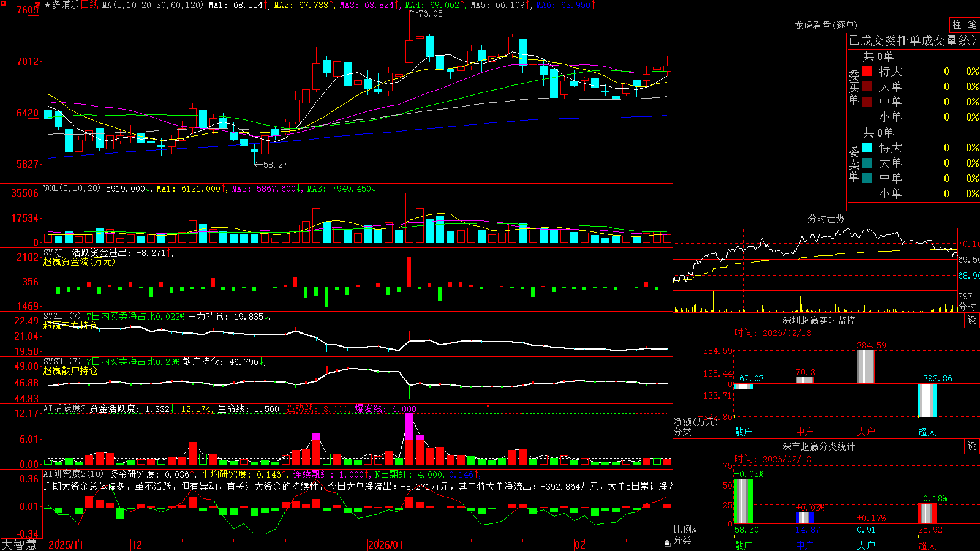
Task: Click the 深市超赢分类统计 title
Action: (x=819, y=446)
